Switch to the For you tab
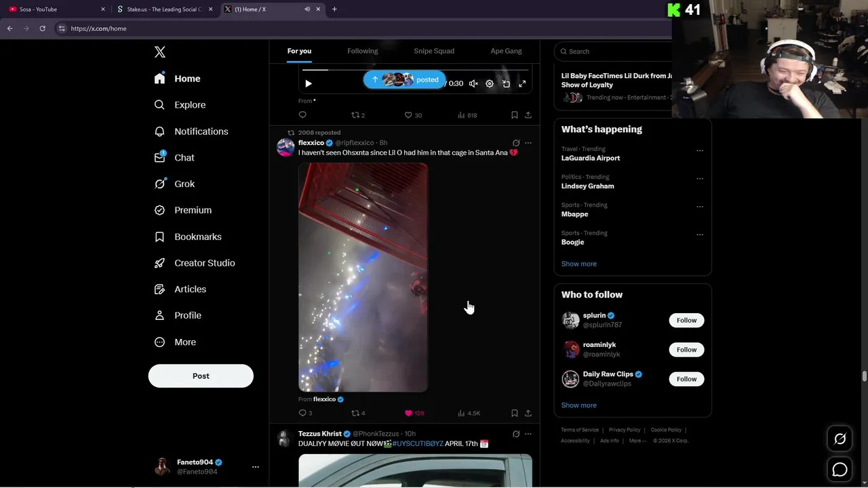 (299, 51)
